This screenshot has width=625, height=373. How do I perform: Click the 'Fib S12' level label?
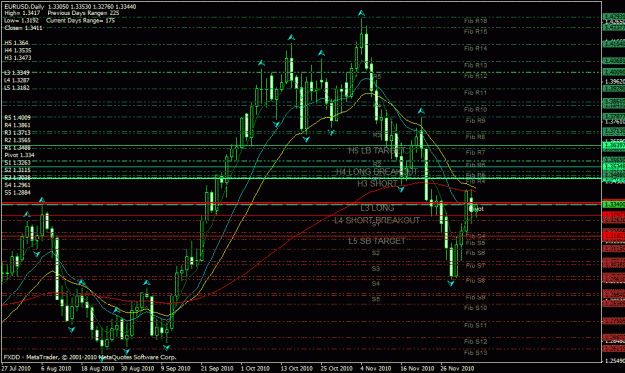point(476,342)
